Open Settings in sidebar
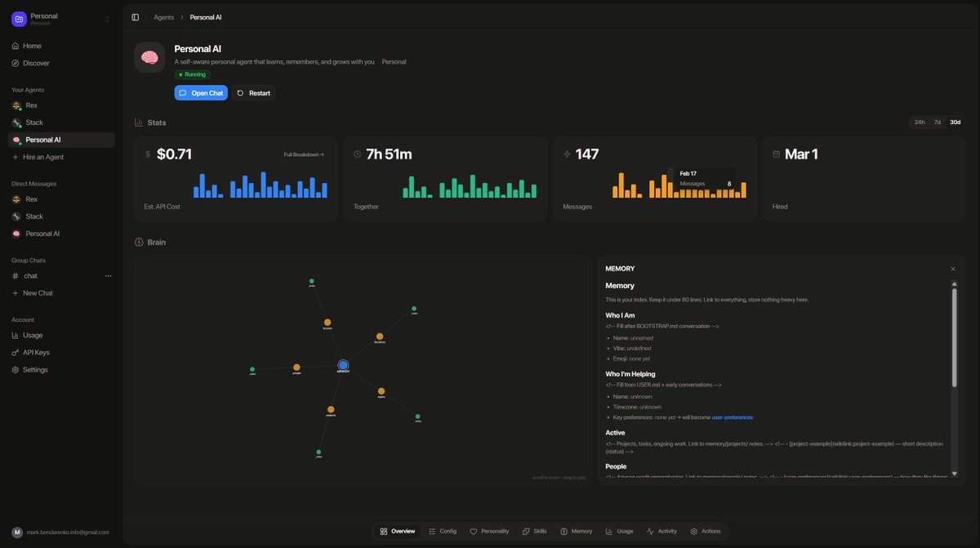The width and height of the screenshot is (980, 548). 60,370
